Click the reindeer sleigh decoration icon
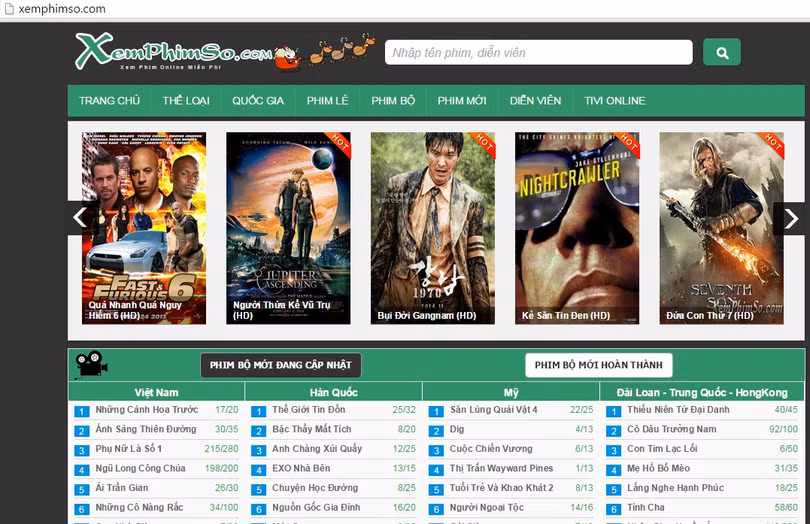The image size is (810, 524). pyautogui.click(x=342, y=49)
